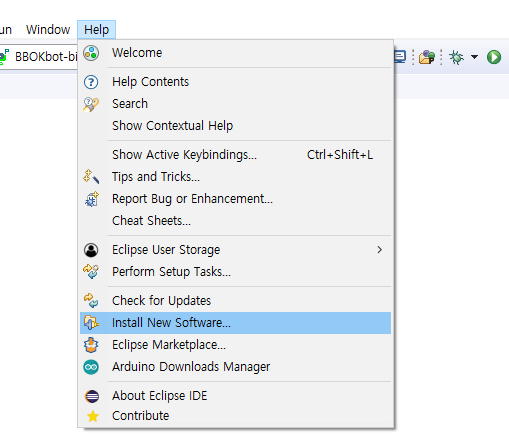
Task: Select Show Contextual Help
Action: coord(235,126)
